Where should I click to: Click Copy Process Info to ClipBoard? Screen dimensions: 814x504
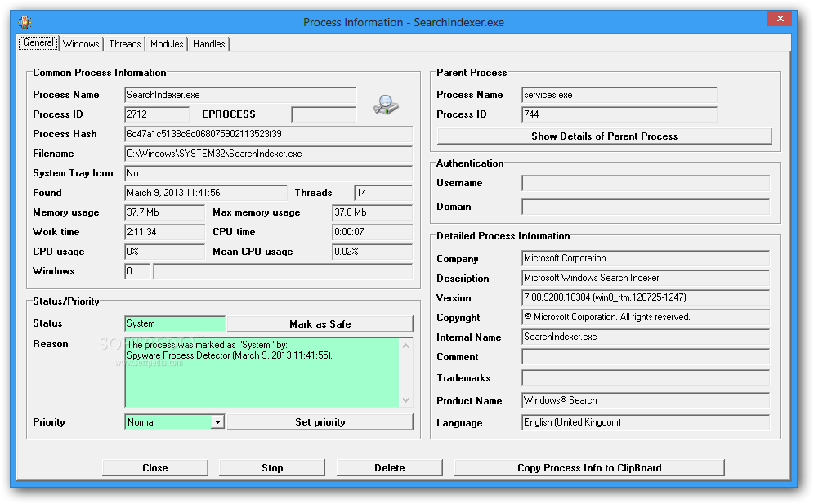pyautogui.click(x=589, y=468)
